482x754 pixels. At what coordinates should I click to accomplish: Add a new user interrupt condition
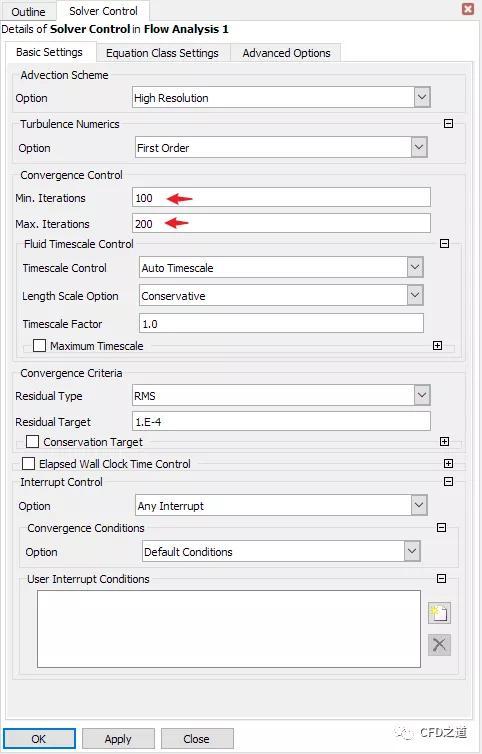[439, 613]
